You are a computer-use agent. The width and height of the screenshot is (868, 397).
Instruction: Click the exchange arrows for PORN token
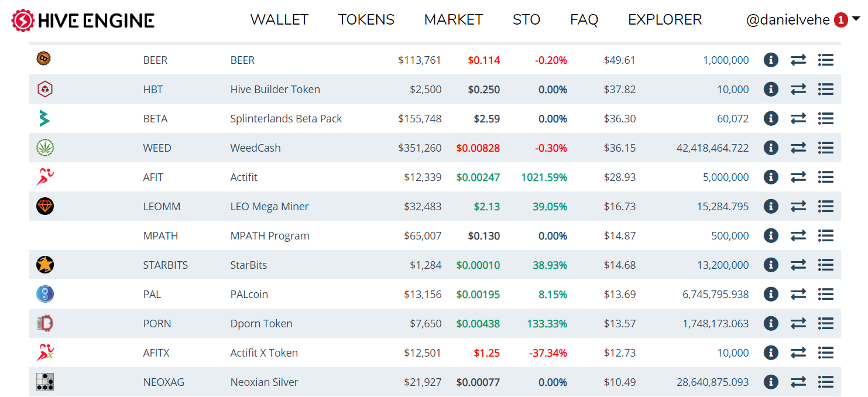(798, 323)
